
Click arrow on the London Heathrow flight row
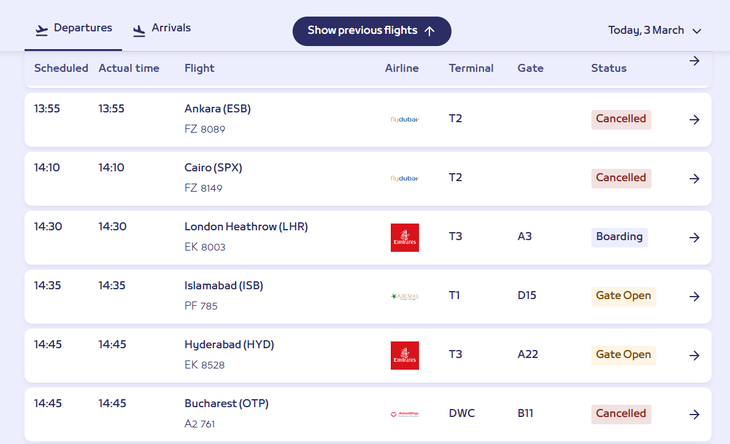pos(694,238)
